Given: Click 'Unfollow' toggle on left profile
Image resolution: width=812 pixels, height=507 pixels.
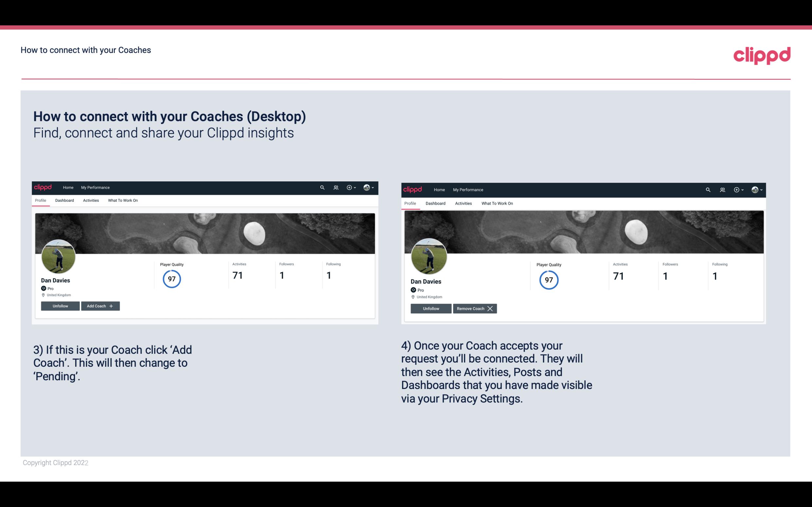Looking at the screenshot, I should [61, 306].
